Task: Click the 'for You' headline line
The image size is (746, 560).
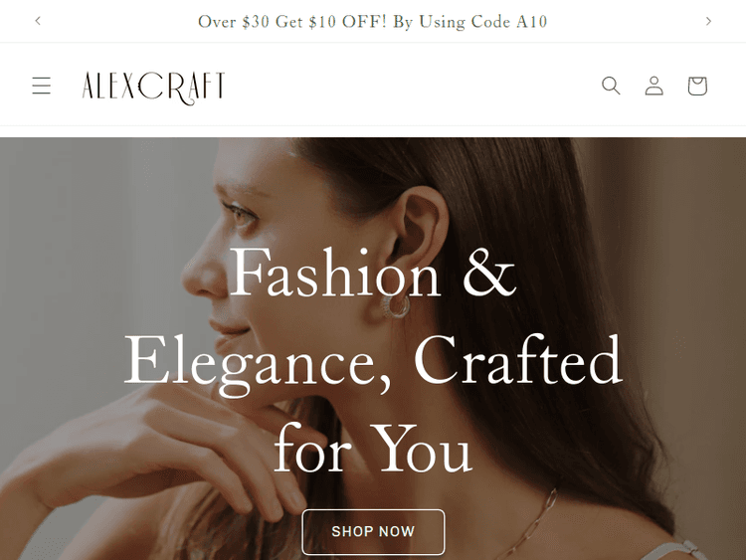Action: (373, 448)
